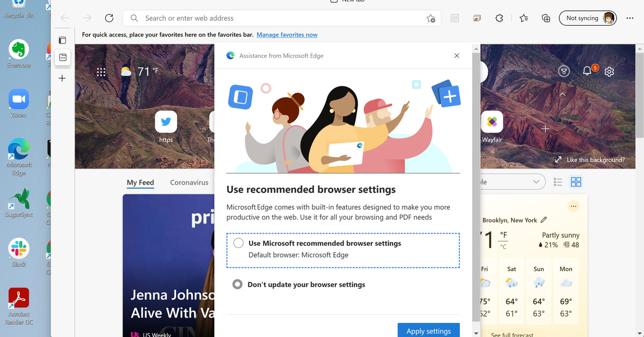
Task: Switch temperature unit to Celsius
Action: 503,246
